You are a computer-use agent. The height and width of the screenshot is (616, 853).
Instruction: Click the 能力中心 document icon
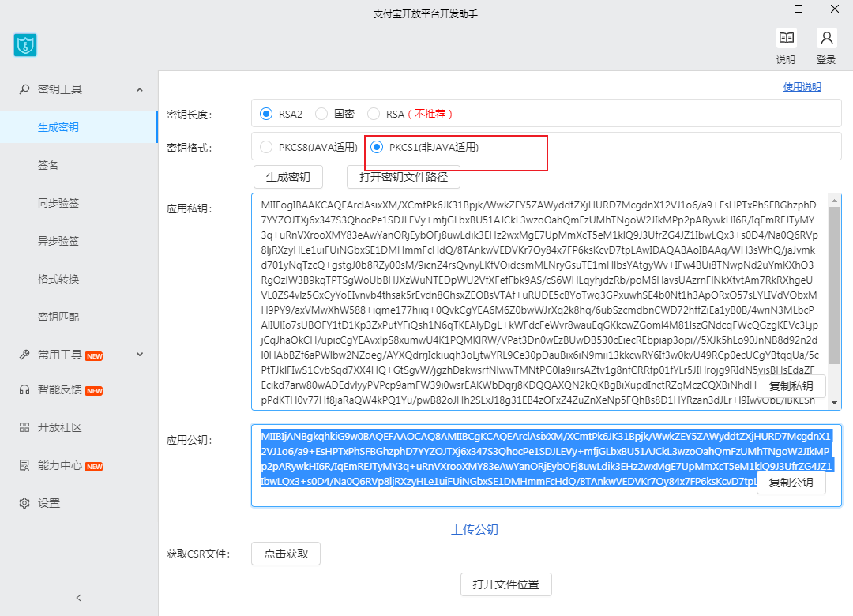24,465
